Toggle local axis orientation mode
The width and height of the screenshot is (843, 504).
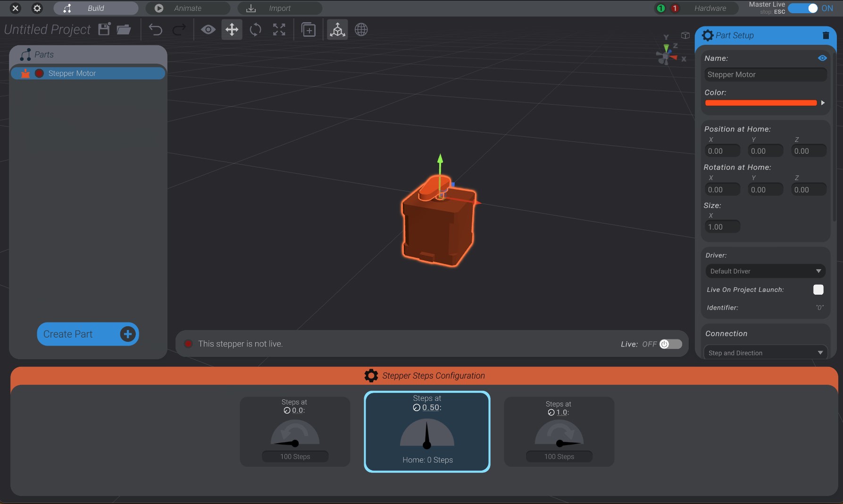pyautogui.click(x=337, y=29)
